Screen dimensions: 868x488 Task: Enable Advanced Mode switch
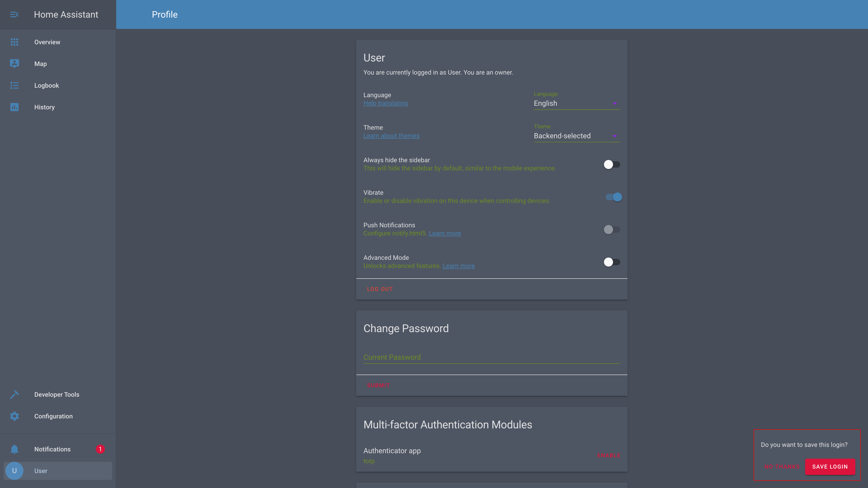[612, 262]
